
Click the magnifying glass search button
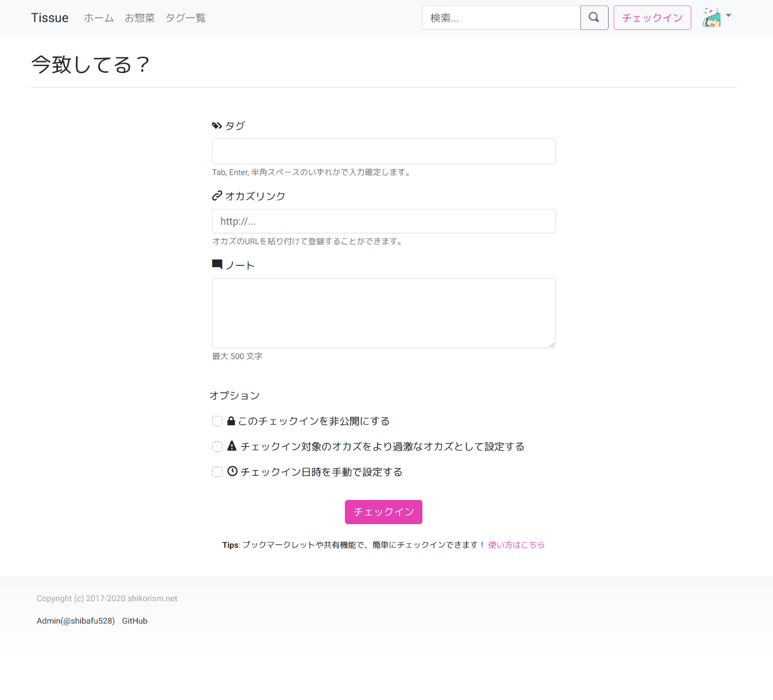click(x=594, y=18)
